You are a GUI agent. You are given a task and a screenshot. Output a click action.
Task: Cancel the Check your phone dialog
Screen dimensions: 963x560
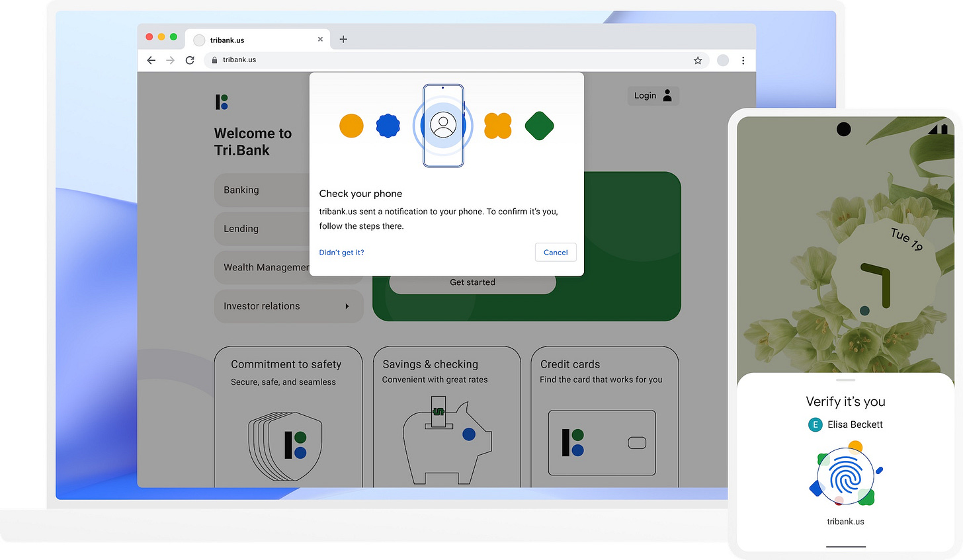click(556, 253)
